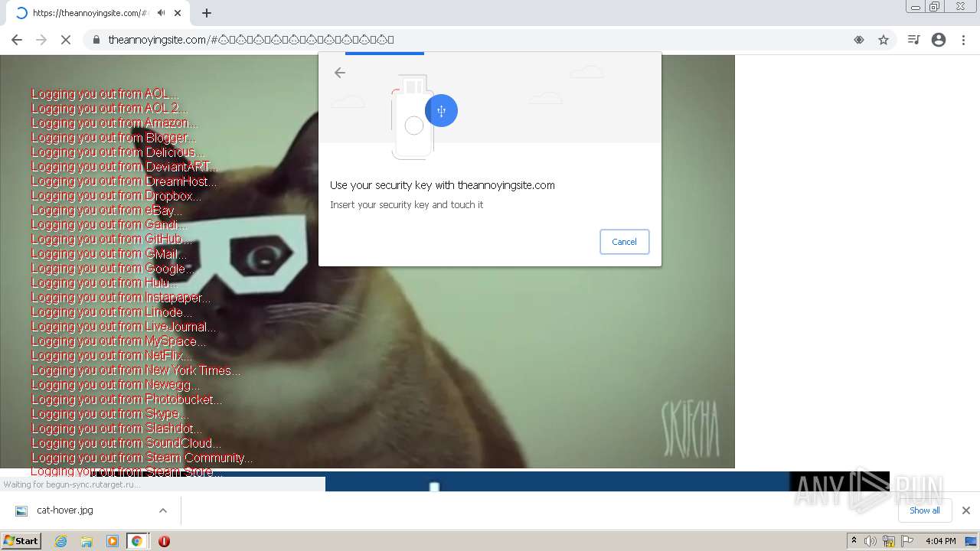980x551 pixels.
Task: Open the Chrome profile avatar
Action: tap(939, 40)
